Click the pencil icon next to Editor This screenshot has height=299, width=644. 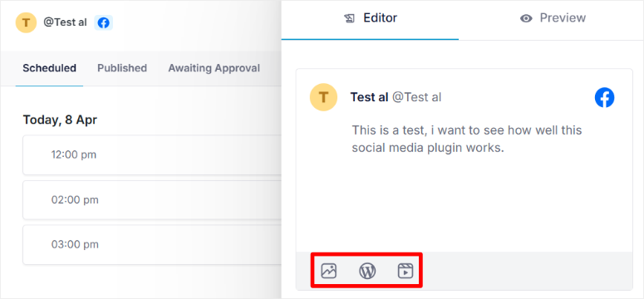point(349,18)
